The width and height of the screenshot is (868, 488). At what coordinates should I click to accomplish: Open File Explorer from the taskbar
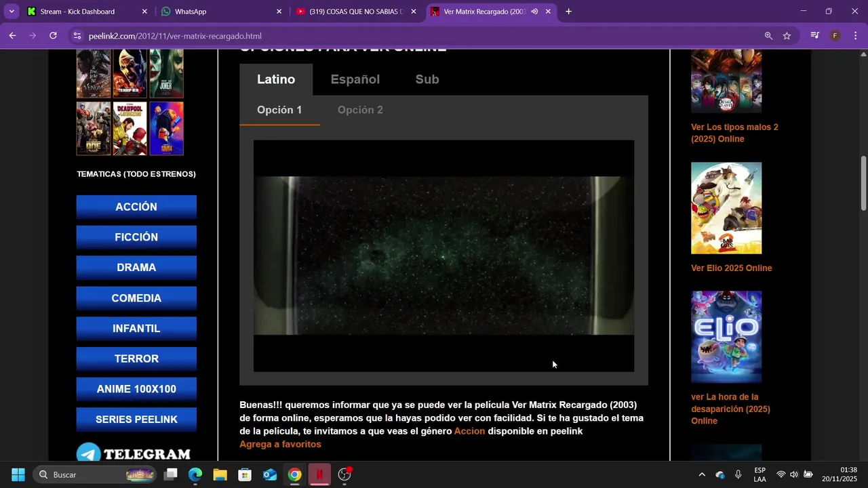pos(220,474)
